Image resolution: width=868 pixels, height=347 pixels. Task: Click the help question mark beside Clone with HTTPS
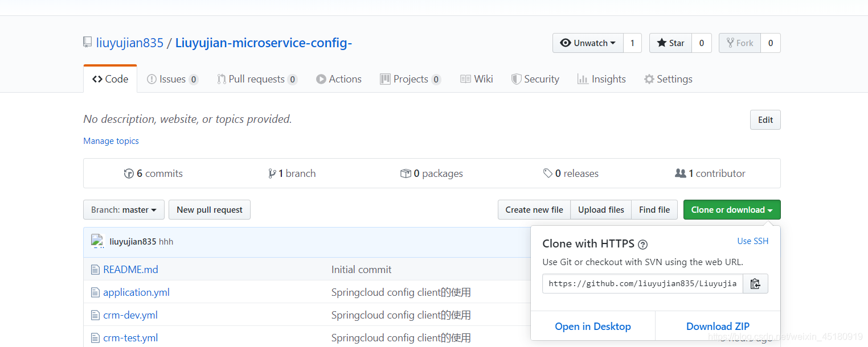(x=642, y=245)
